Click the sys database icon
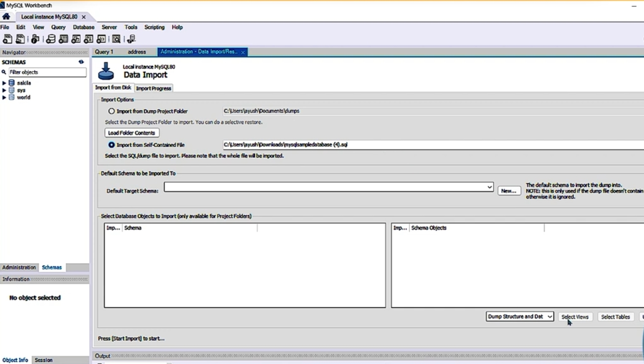Viewport: 644px width, 364px height. [12, 90]
